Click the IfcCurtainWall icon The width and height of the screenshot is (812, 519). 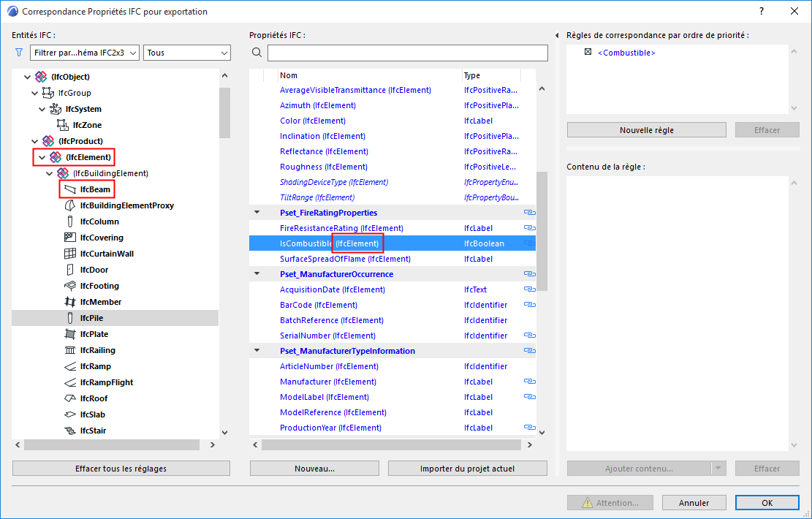(70, 254)
